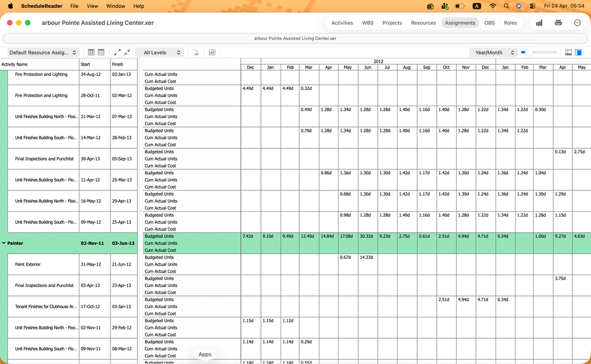Viewport: 591px width, 364px height.
Task: Open the File menu
Action: [x=74, y=6]
